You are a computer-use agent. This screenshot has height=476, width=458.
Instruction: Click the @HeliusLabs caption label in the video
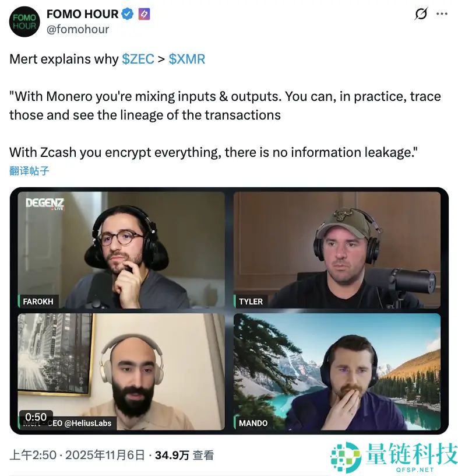coord(88,423)
